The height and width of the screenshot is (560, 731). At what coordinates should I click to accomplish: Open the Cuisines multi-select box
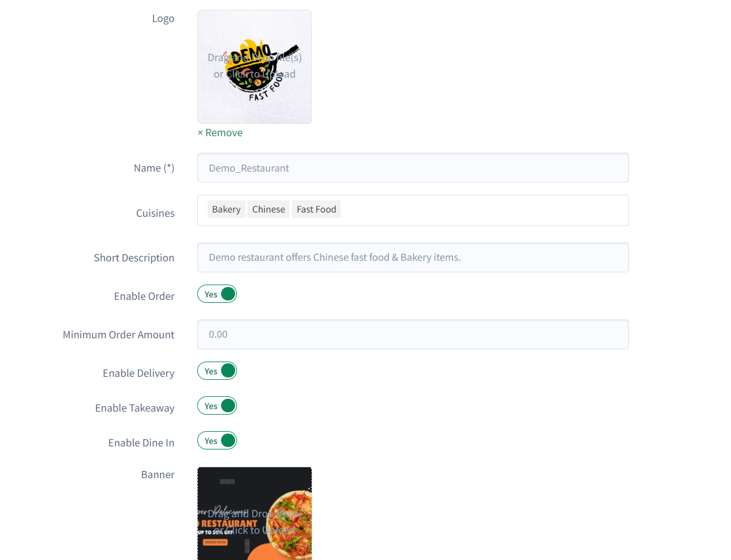(x=413, y=210)
